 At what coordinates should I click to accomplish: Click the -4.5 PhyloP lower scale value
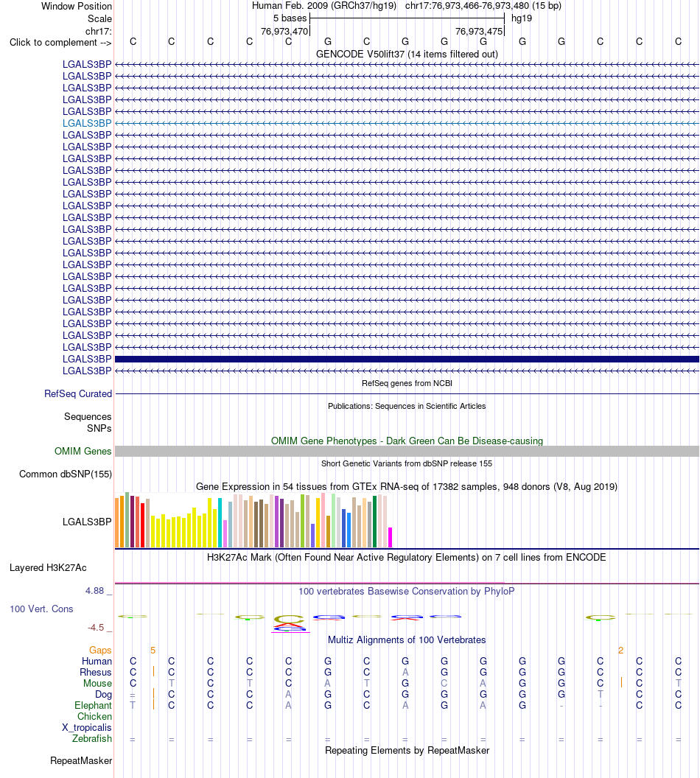(x=96, y=627)
